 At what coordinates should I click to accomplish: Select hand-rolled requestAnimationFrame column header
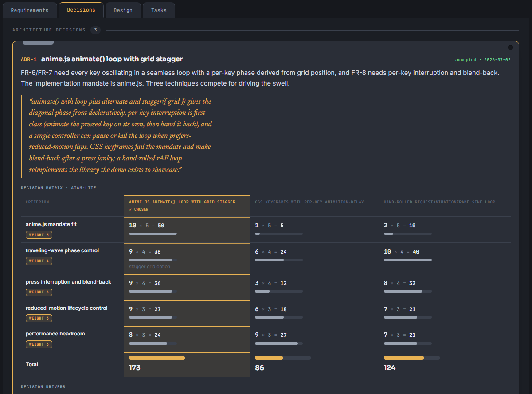[x=439, y=202]
